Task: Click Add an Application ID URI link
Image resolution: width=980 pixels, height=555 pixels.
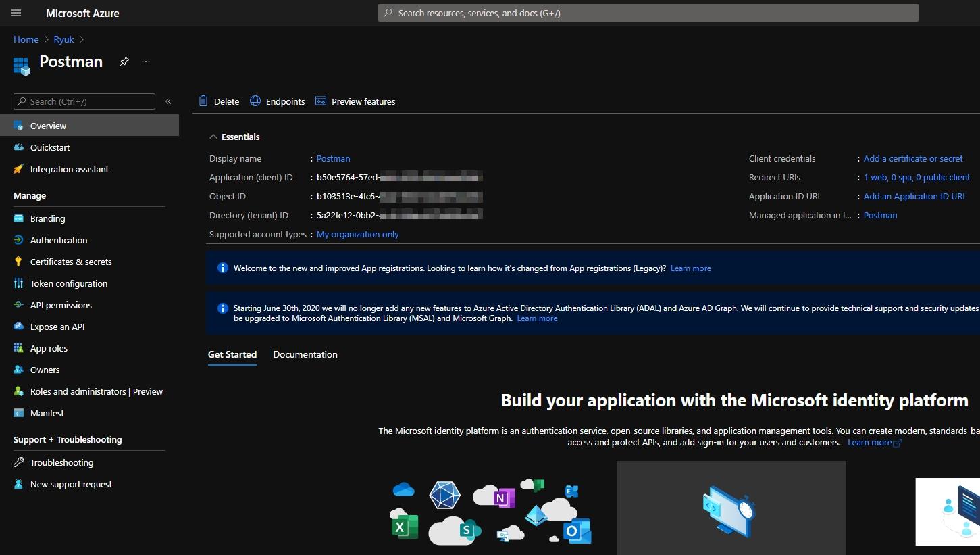Action: (x=914, y=196)
